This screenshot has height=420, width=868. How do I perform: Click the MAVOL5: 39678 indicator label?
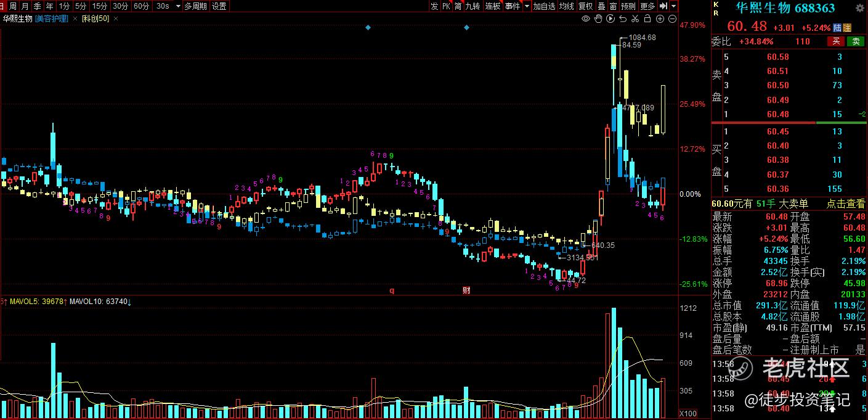tap(36, 302)
